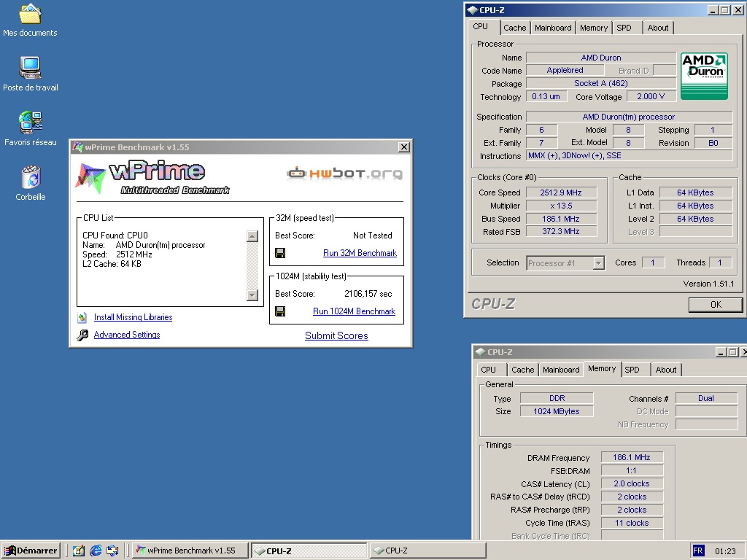Minimize the lower CPU-Z Memory window
The height and width of the screenshot is (560, 747).
[721, 352]
